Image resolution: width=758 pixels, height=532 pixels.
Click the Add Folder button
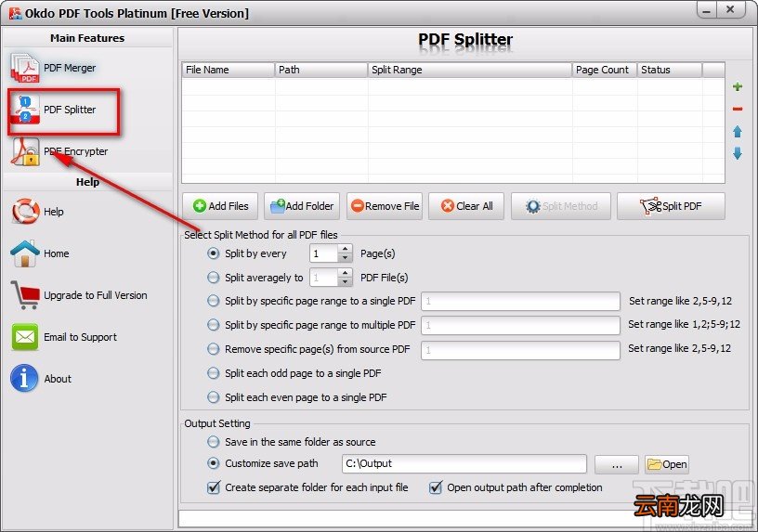[302, 206]
